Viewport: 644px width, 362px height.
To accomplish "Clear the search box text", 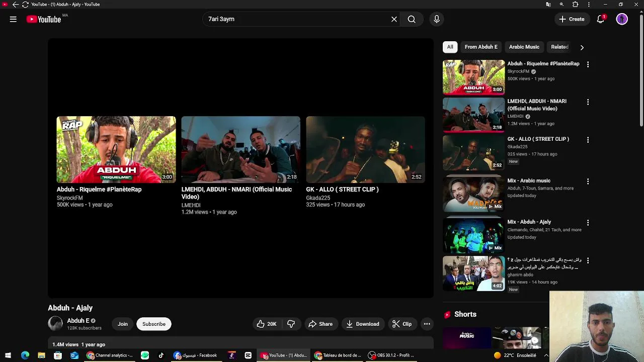I will tap(394, 19).
